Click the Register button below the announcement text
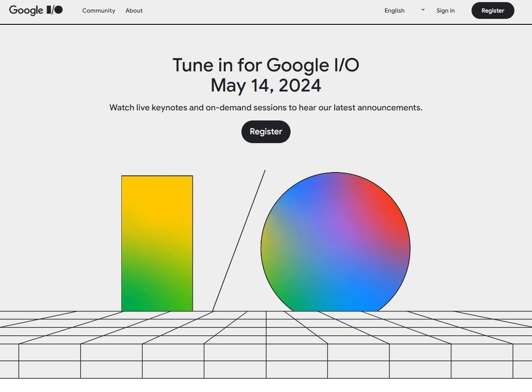 (x=266, y=131)
